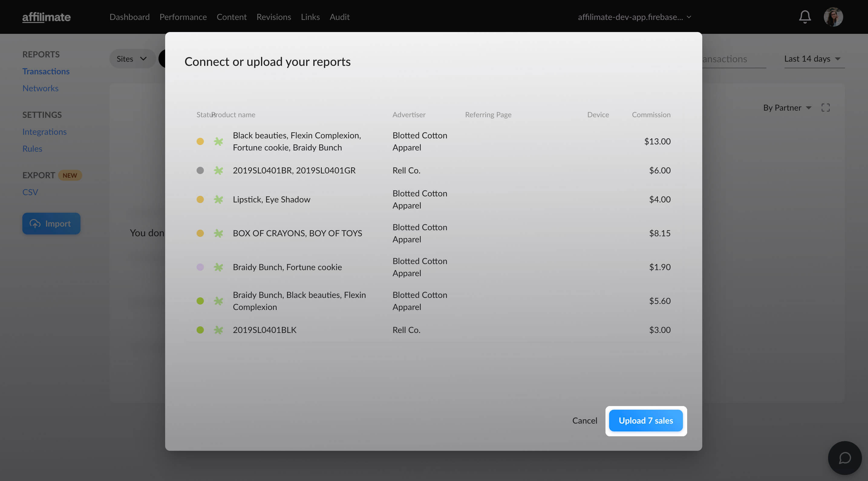Open the Audit nav item
This screenshot has height=481, width=868.
click(340, 17)
